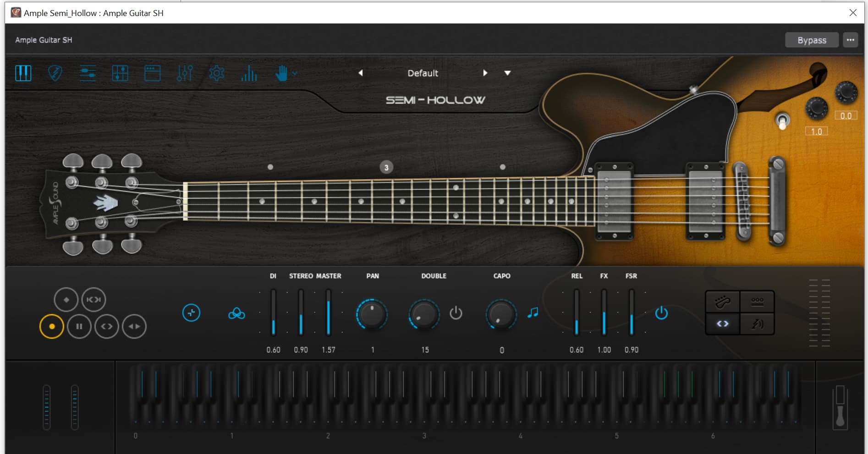Toggle the slashed sound-wave grid button

757,324
